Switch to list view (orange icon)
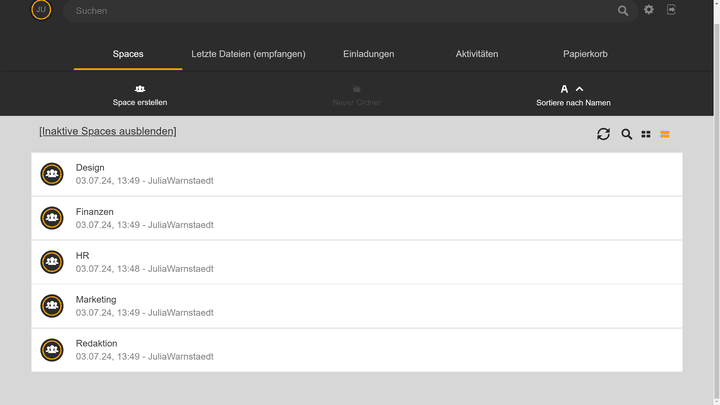The width and height of the screenshot is (720, 405). pos(664,134)
